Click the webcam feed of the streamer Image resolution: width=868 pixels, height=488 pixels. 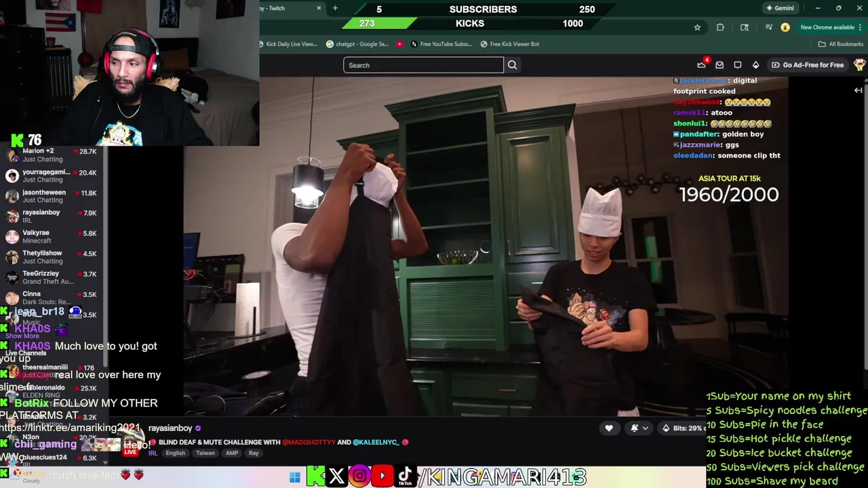tap(130, 73)
